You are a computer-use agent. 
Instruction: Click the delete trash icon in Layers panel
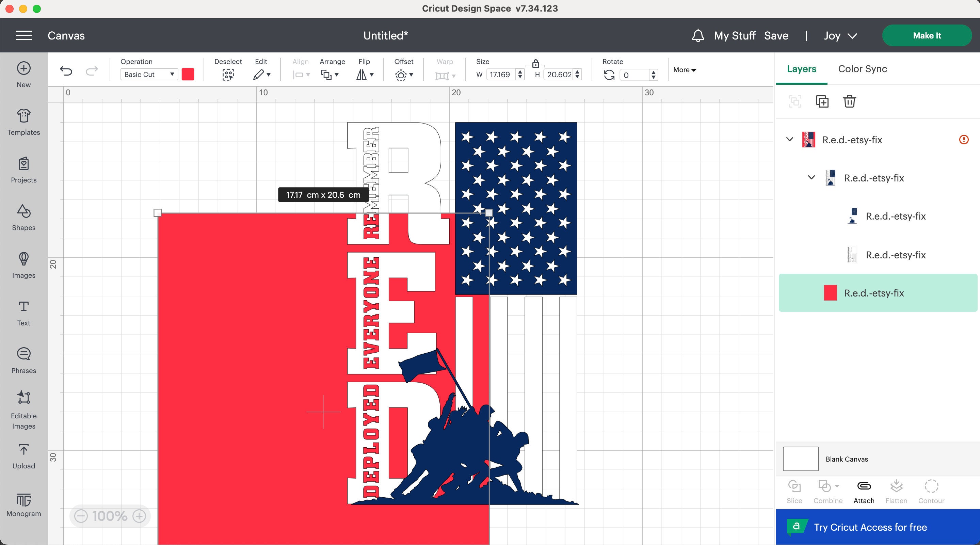pos(850,101)
